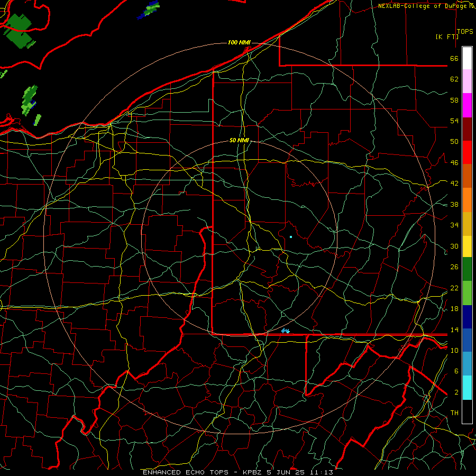Click the light green swatch above 18
Viewport: 476px width, 476px height.
pos(467,293)
